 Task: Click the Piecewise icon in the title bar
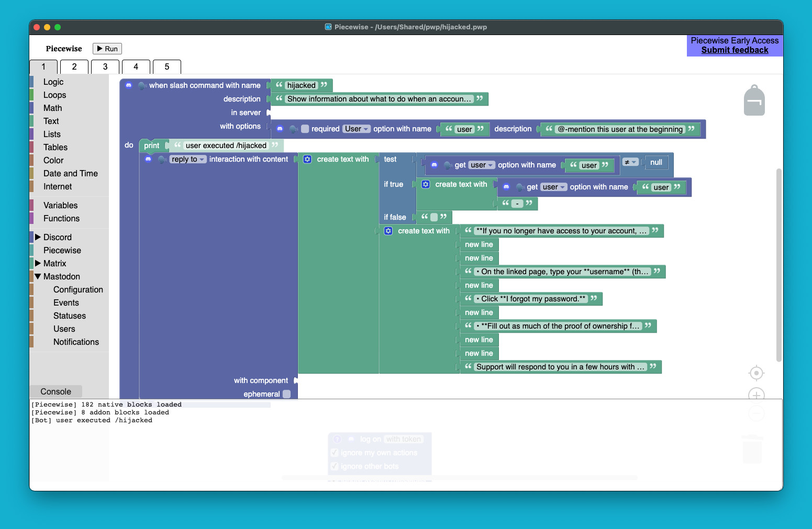point(328,27)
